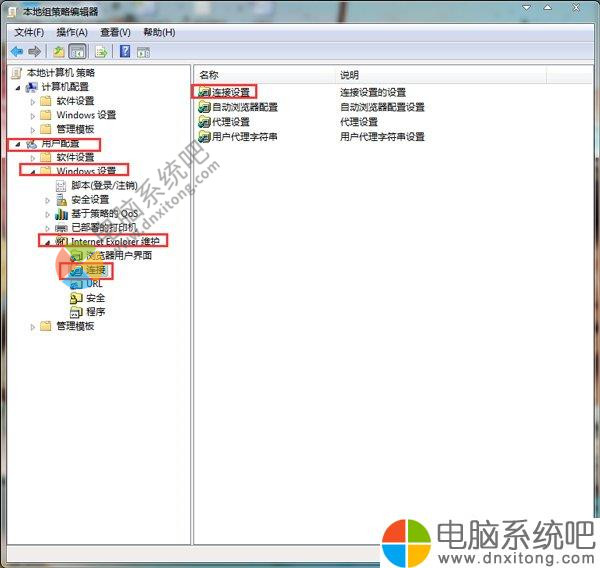600x568 pixels.
Task: Click the Export list toolbar icon
Action: pyautogui.click(x=101, y=51)
